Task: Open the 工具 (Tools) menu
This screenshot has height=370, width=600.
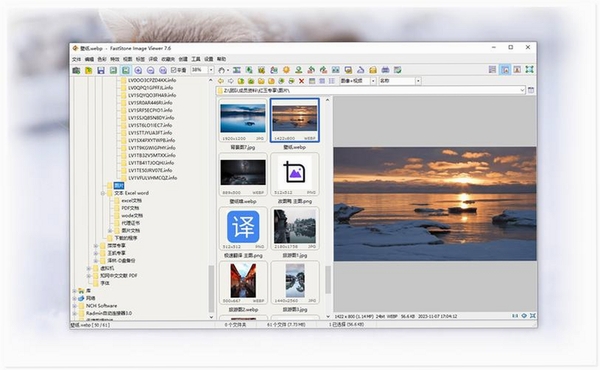Action: click(x=196, y=59)
